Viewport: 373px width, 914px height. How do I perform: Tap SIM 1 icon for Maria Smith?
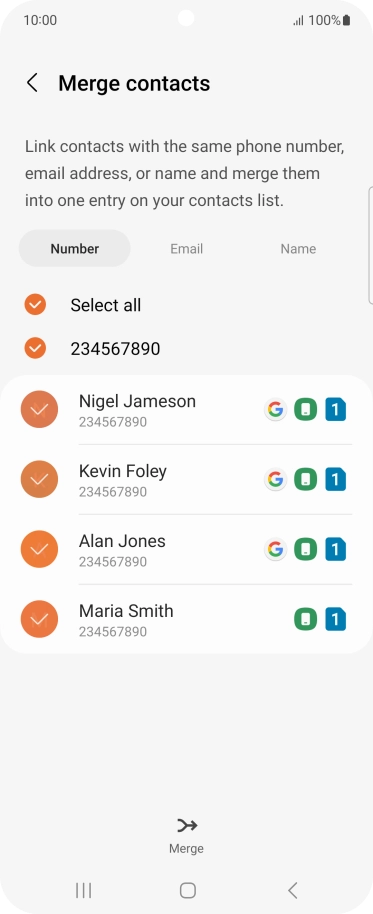click(x=336, y=620)
